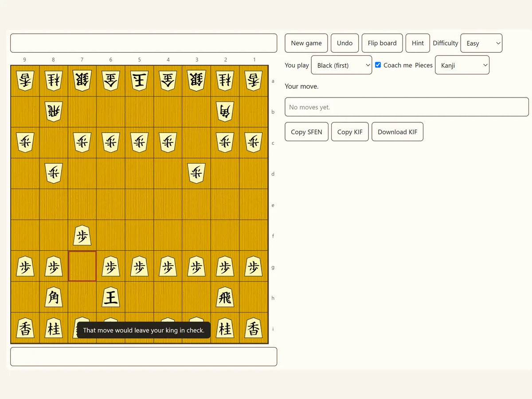Image resolution: width=532 pixels, height=399 pixels.
Task: Click the white pawn on square 5c
Action: (139, 142)
